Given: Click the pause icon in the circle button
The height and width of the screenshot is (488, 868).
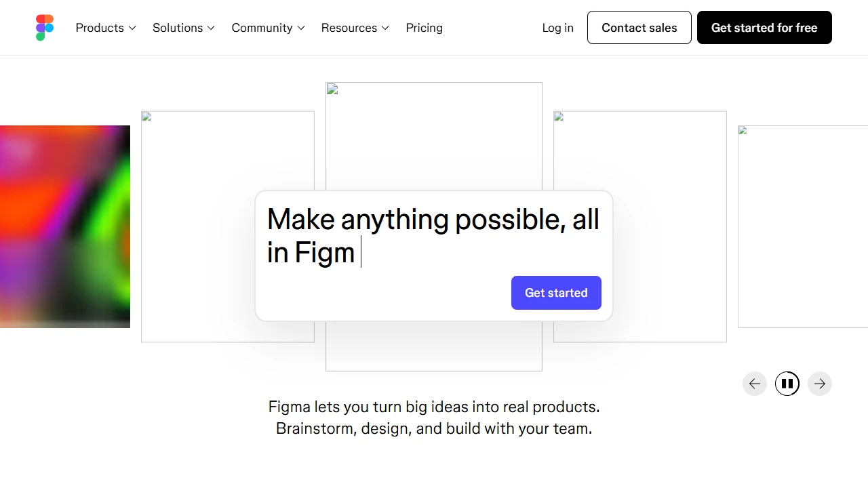Looking at the screenshot, I should (x=787, y=384).
